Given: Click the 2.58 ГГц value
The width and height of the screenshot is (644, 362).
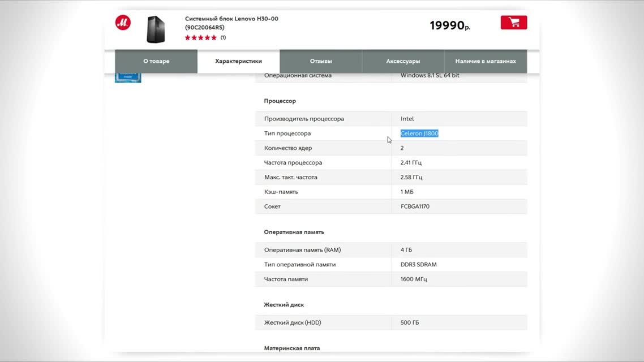Looking at the screenshot, I should click(x=411, y=177).
